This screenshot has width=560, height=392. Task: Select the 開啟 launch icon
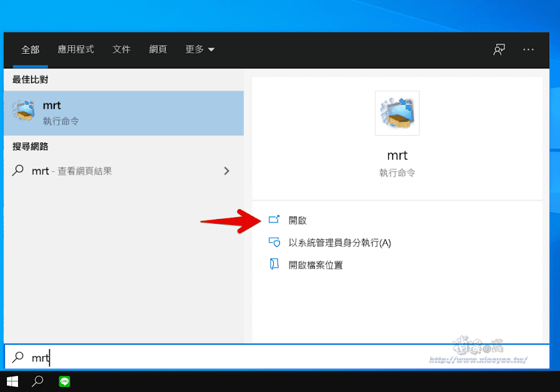point(274,220)
